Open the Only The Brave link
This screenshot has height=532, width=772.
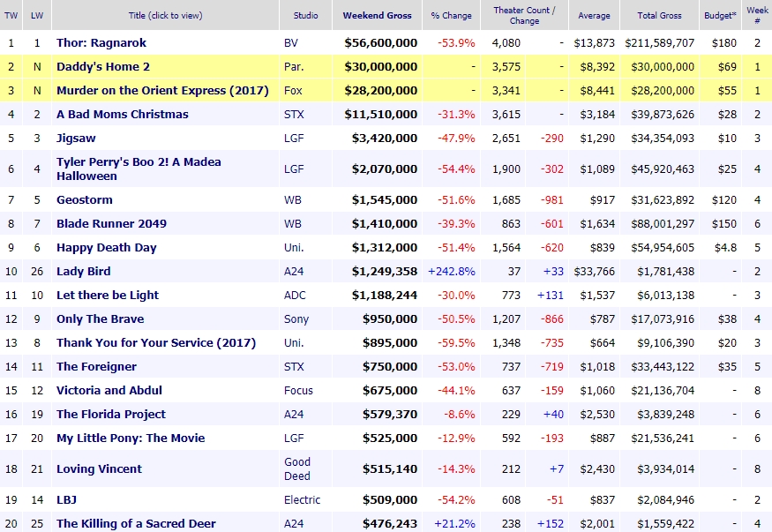[x=100, y=318]
